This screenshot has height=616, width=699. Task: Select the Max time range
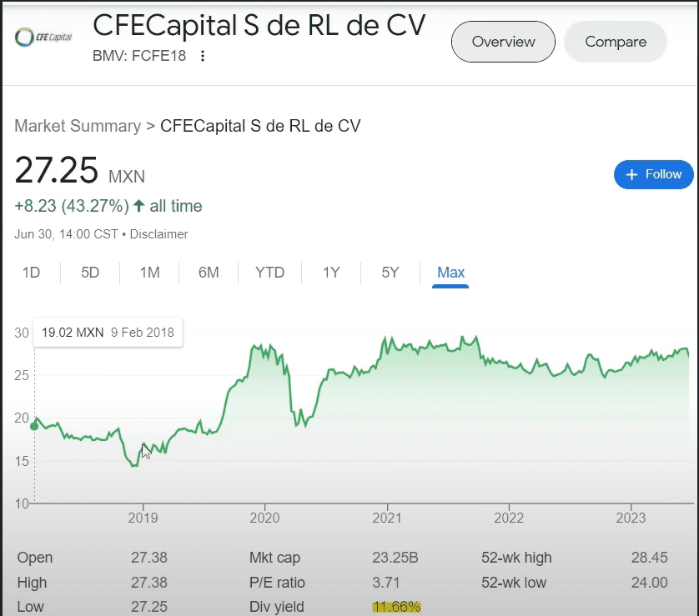pos(450,273)
